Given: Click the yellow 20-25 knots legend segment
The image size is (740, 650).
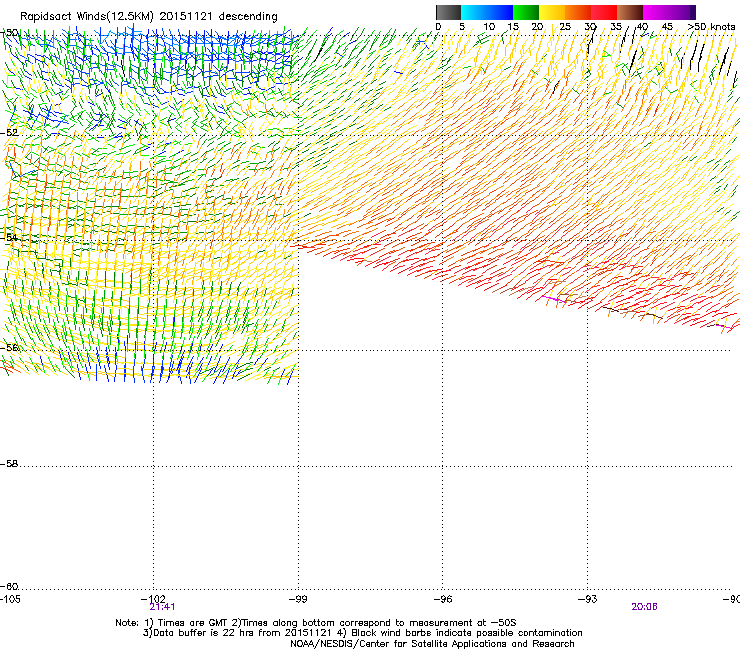Looking at the screenshot, I should (552, 12).
